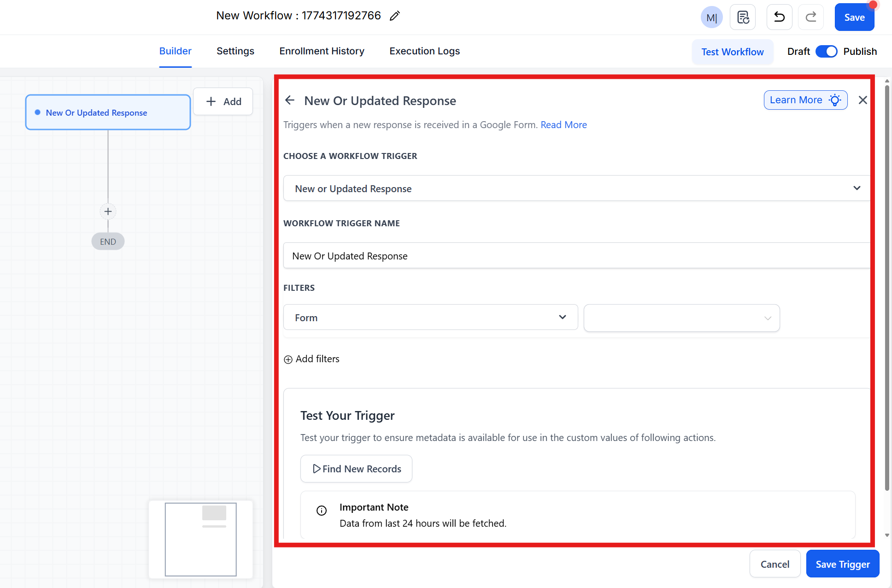Click the Save Trigger button
Screen dimensions: 892x588
(842, 564)
